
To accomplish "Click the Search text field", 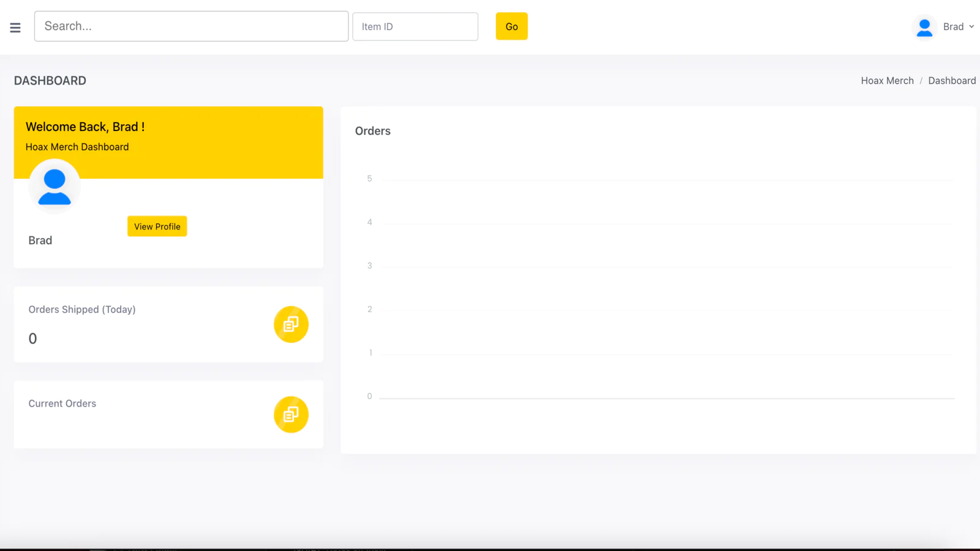I will (191, 26).
